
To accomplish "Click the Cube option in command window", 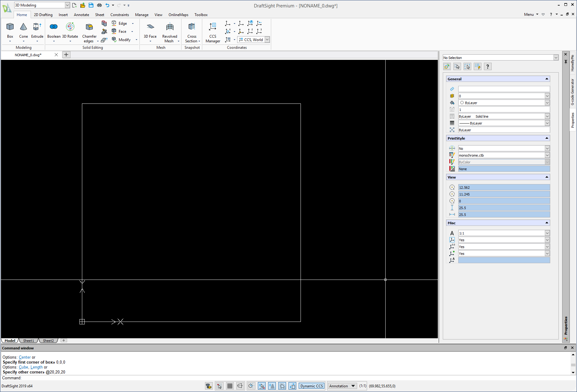I will click(x=24, y=367).
